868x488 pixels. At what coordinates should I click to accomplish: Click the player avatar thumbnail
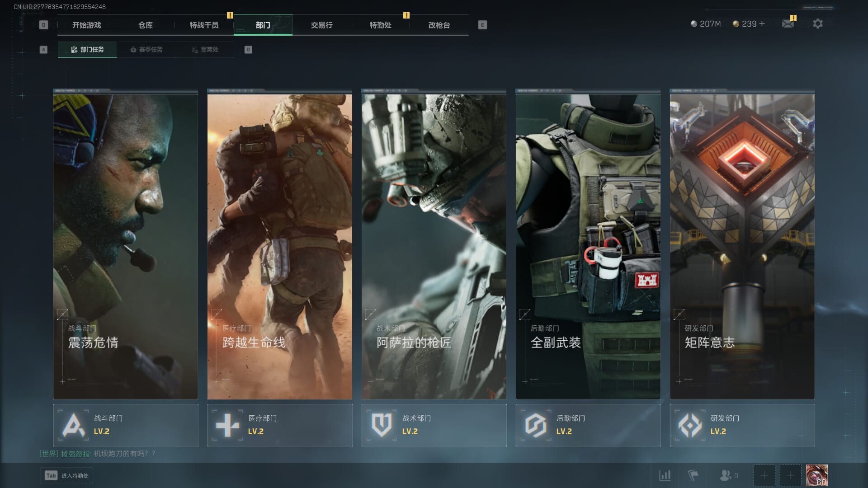pos(816,475)
